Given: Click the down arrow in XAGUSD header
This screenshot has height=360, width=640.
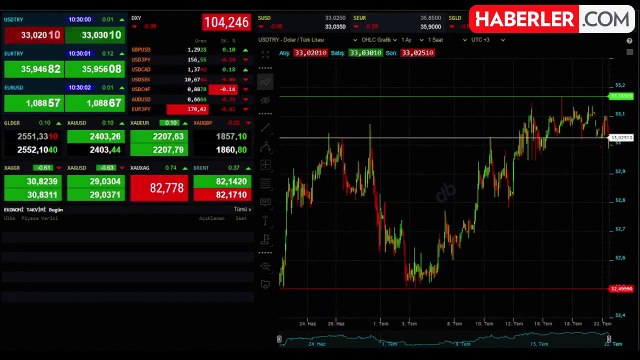Looking at the screenshot, I should pyautogui.click(x=122, y=168).
